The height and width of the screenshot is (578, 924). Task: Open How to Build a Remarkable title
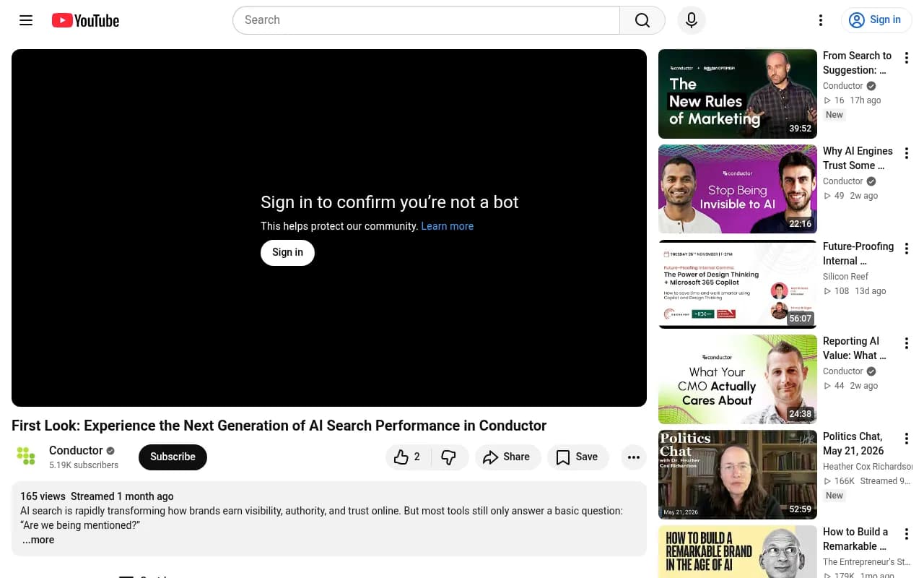[855, 539]
